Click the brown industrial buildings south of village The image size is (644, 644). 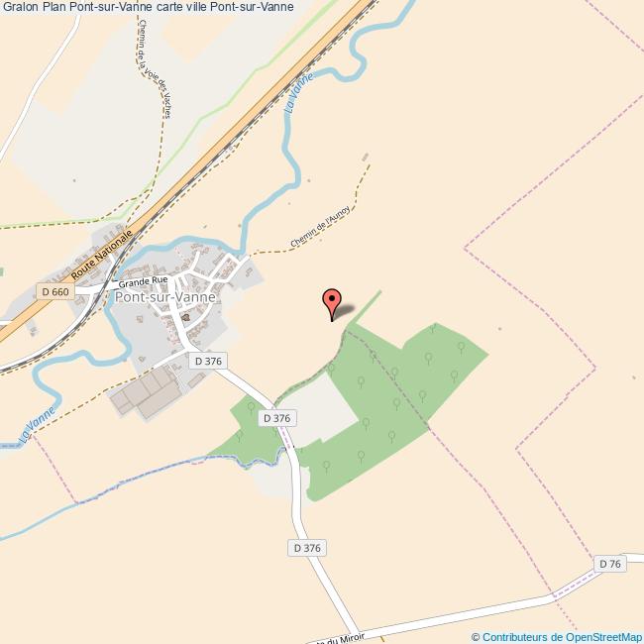coord(146,391)
